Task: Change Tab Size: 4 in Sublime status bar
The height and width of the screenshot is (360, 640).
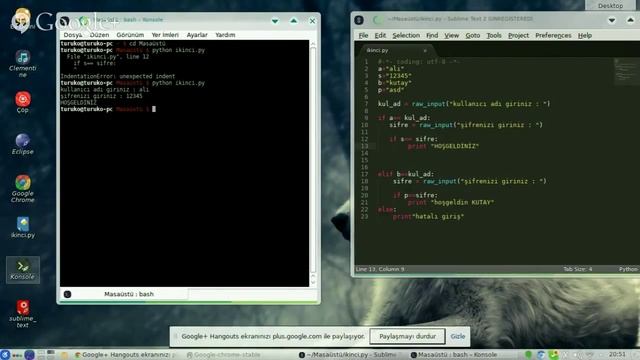Action: pyautogui.click(x=577, y=269)
